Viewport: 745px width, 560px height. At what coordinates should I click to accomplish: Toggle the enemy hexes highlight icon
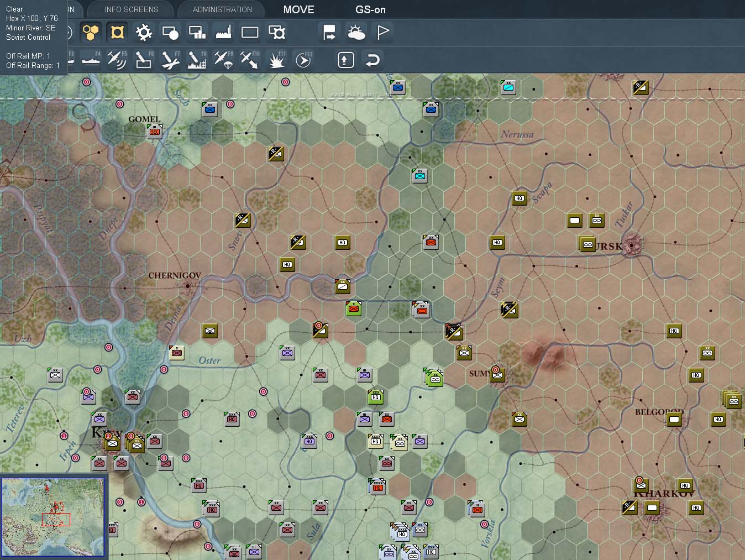click(x=117, y=32)
